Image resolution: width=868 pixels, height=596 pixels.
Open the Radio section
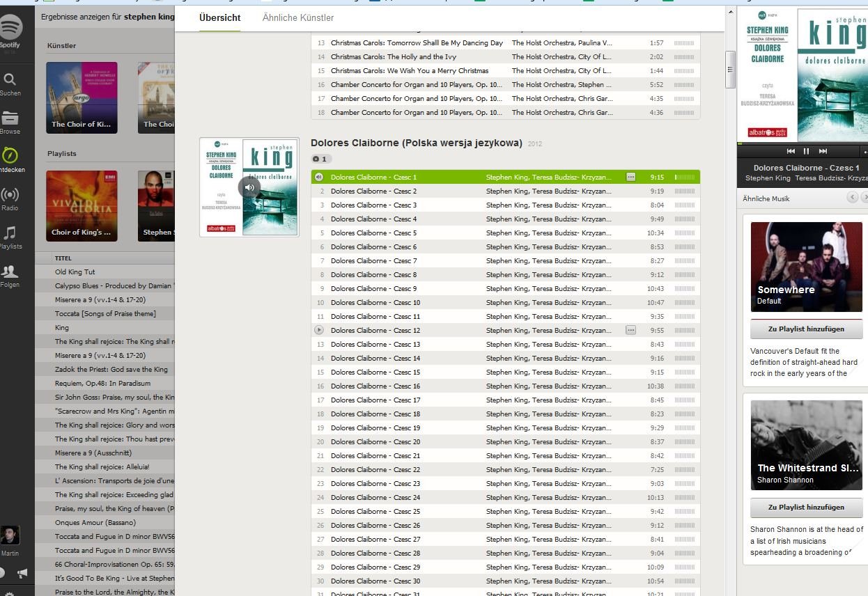click(10, 198)
